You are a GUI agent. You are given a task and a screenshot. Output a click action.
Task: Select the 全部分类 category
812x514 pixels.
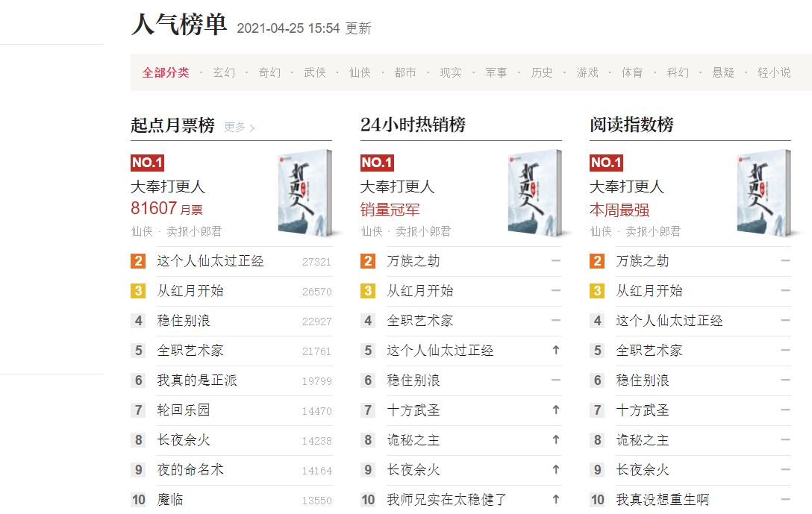click(166, 72)
